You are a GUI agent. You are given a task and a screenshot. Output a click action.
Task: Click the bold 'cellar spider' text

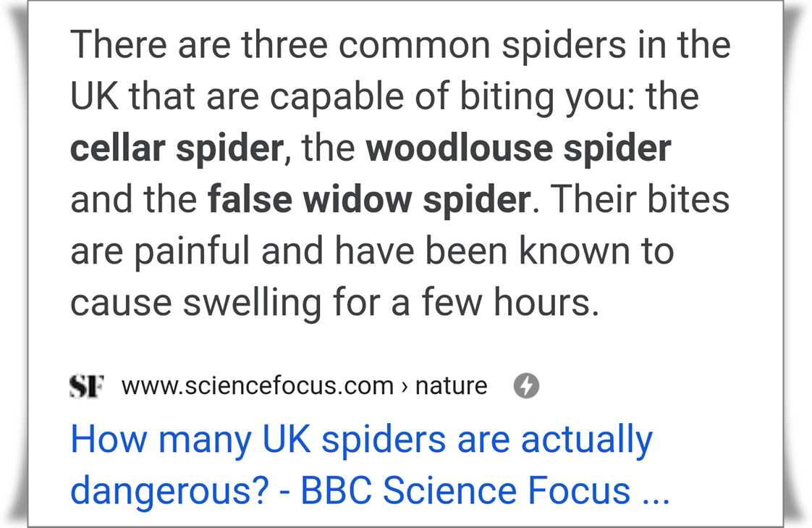177,148
